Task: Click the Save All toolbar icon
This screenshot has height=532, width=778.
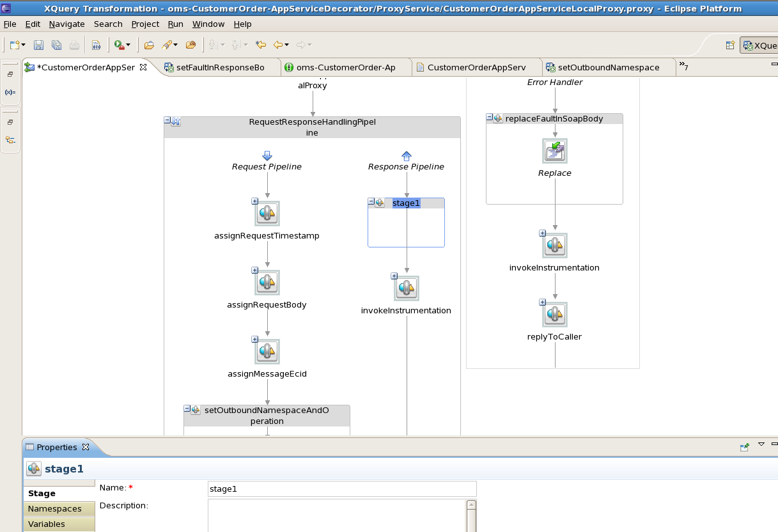Action: tap(56, 45)
